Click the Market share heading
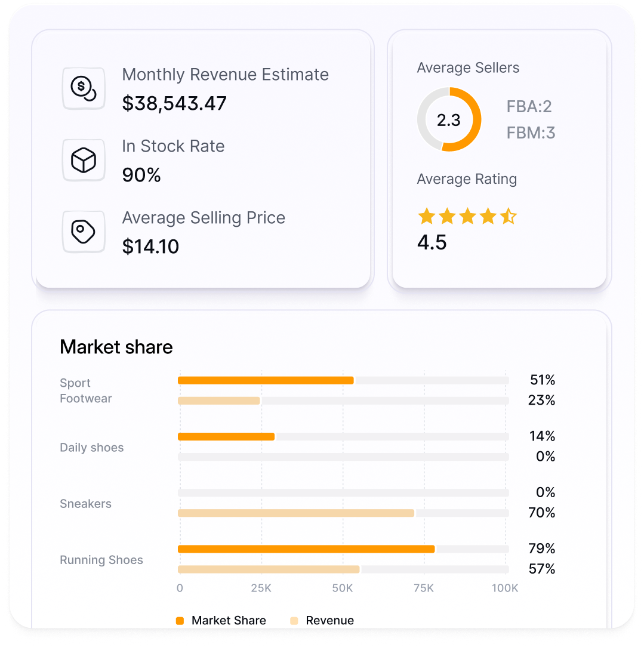The height and width of the screenshot is (647, 644). point(116,347)
